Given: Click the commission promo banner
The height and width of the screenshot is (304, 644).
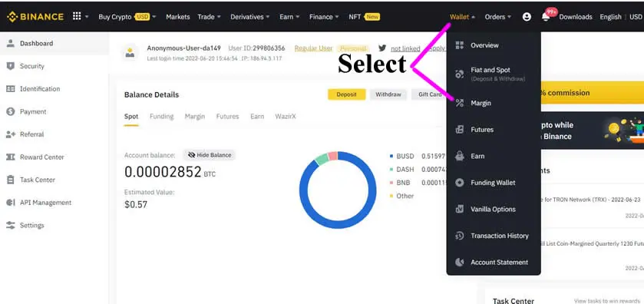Looking at the screenshot, I should tap(593, 93).
